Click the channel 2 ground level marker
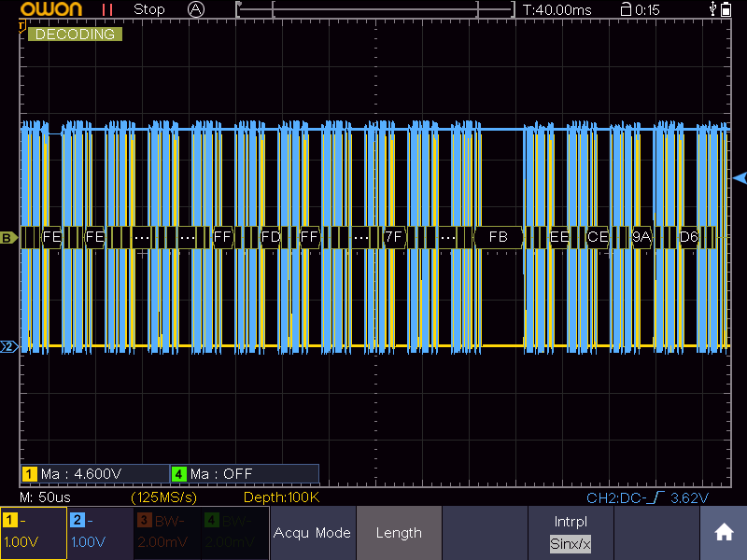This screenshot has height=560, width=747. click(x=8, y=346)
